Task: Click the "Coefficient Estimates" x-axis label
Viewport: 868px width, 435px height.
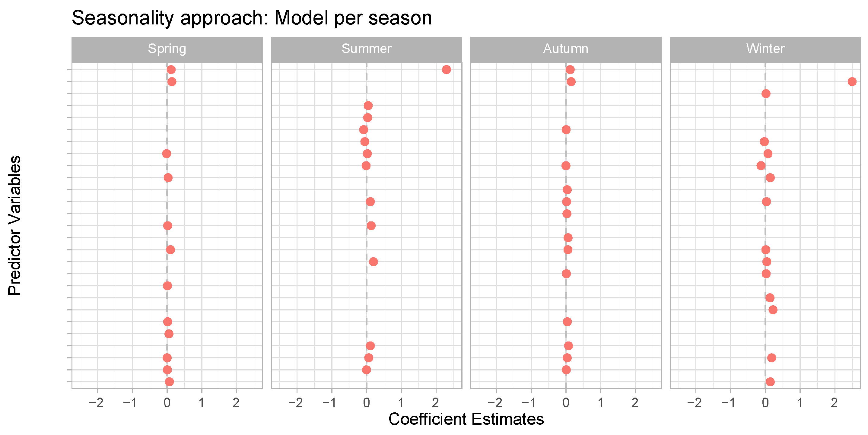Action: (466, 419)
